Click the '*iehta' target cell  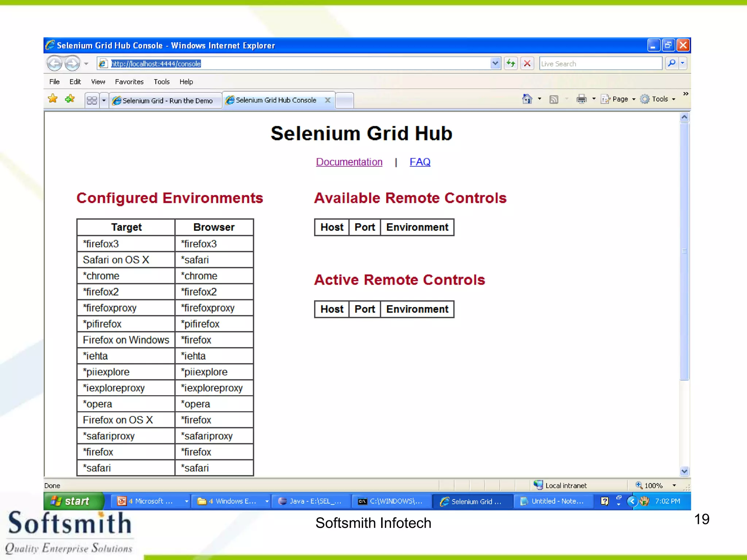pos(126,356)
